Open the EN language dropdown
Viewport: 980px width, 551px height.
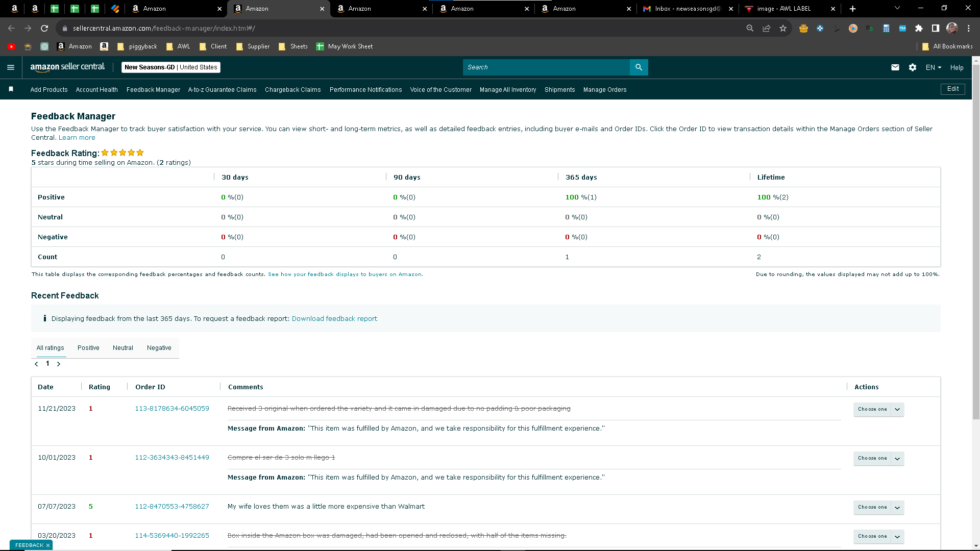(x=934, y=67)
